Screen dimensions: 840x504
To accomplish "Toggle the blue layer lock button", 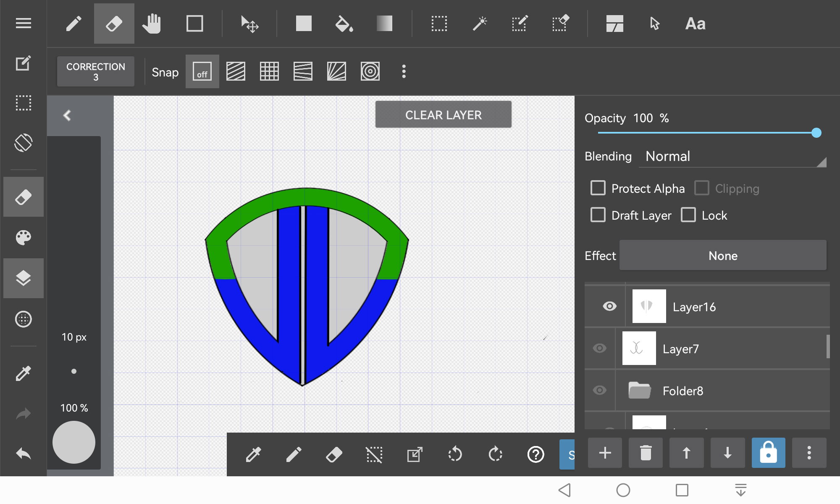I will click(768, 453).
